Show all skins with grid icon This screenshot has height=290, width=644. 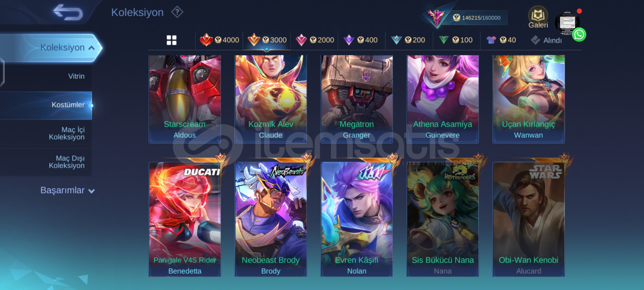point(171,40)
